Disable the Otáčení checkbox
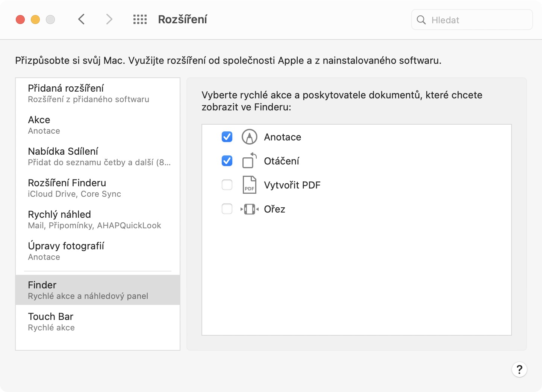 click(x=227, y=161)
